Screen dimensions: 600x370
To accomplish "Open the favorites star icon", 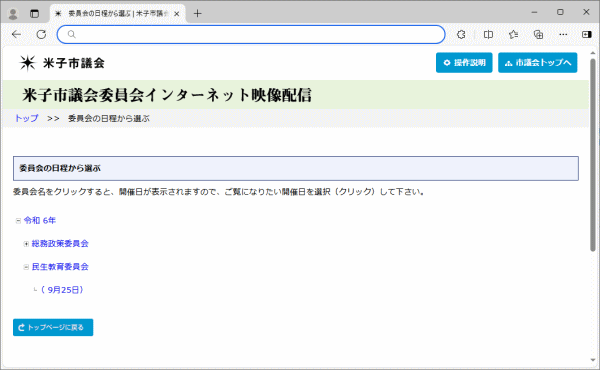I will coord(514,34).
